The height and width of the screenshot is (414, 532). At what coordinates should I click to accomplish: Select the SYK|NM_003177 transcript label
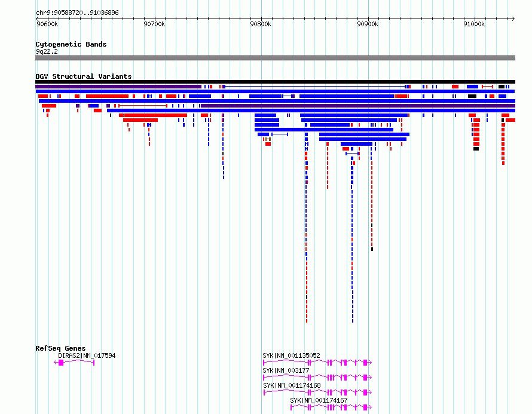[x=286, y=370]
